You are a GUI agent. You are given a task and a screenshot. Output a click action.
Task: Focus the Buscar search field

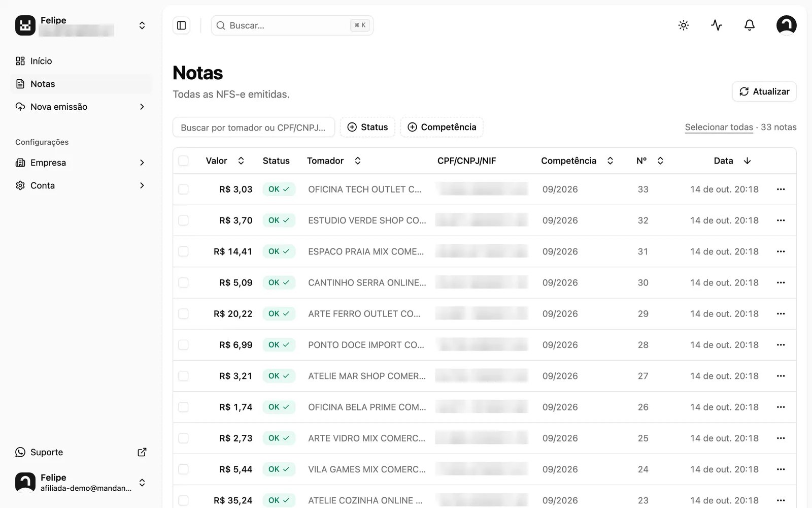pyautogui.click(x=292, y=25)
